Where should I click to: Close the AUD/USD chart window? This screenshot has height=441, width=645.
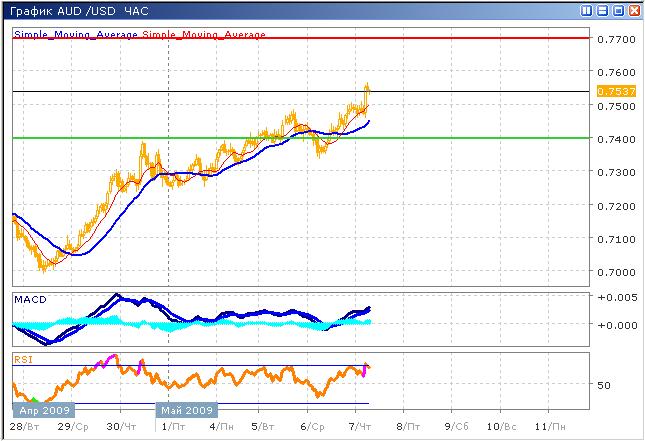coord(633,11)
